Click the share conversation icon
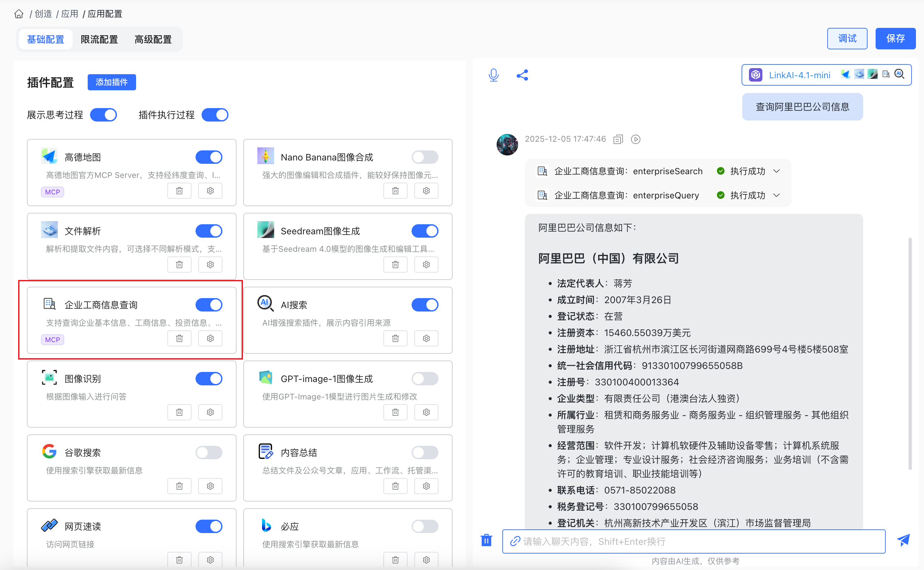The image size is (924, 570). (x=522, y=75)
